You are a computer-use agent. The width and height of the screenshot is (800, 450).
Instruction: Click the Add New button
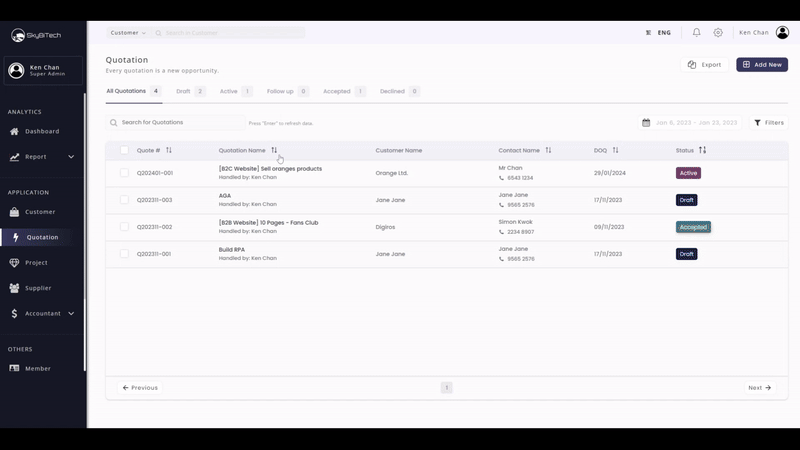pos(761,65)
